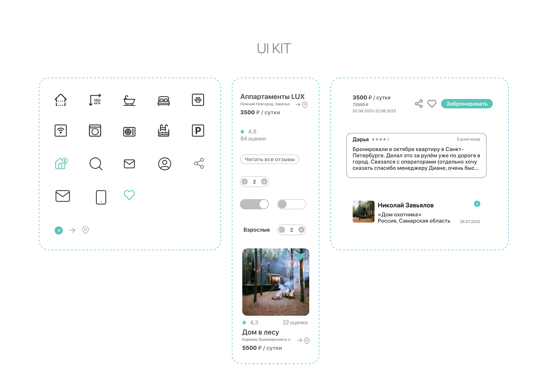
Task: Increase the Взрослые adults count
Action: (301, 230)
